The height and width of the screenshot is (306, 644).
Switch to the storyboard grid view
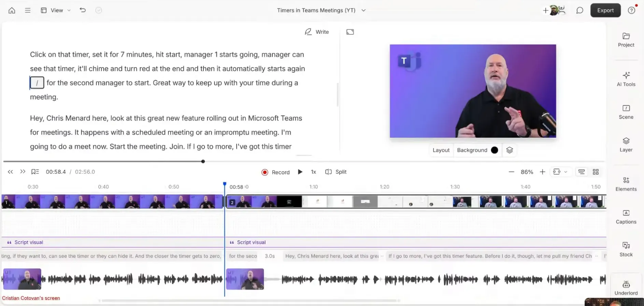click(x=596, y=172)
